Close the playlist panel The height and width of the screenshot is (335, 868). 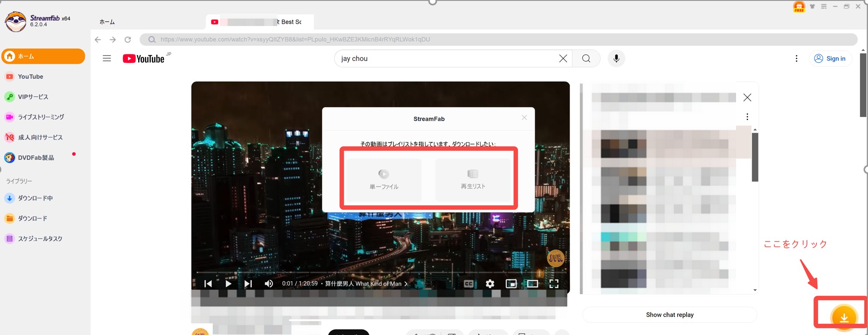pyautogui.click(x=747, y=97)
